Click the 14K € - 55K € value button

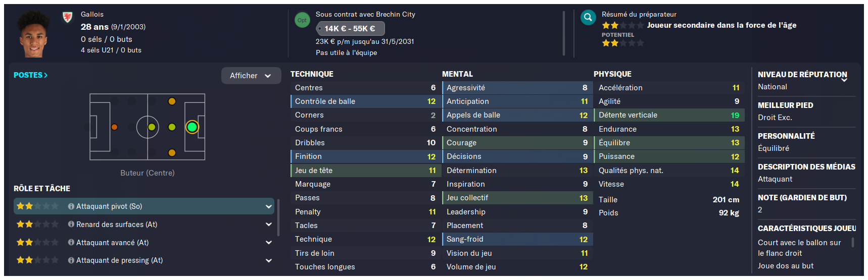point(350,29)
